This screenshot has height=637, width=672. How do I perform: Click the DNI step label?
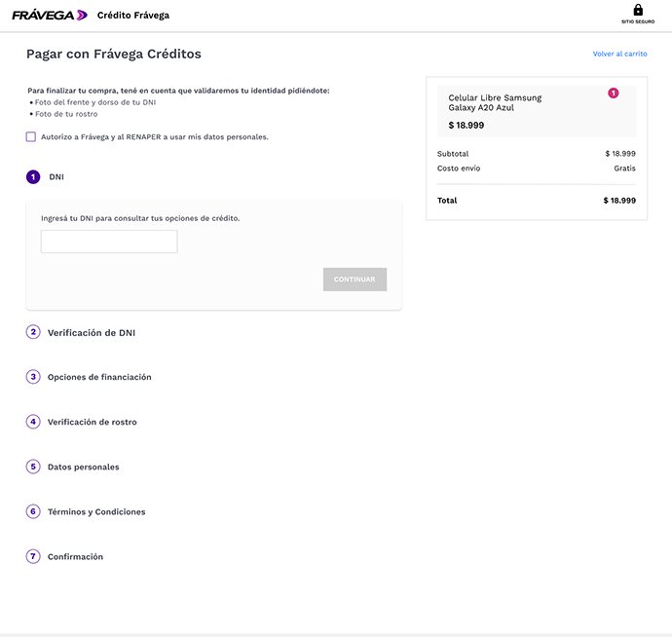(56, 177)
